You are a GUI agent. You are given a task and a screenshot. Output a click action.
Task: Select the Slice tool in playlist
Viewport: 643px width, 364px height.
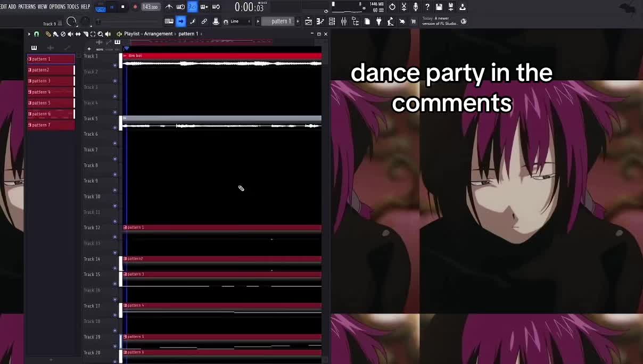point(85,34)
